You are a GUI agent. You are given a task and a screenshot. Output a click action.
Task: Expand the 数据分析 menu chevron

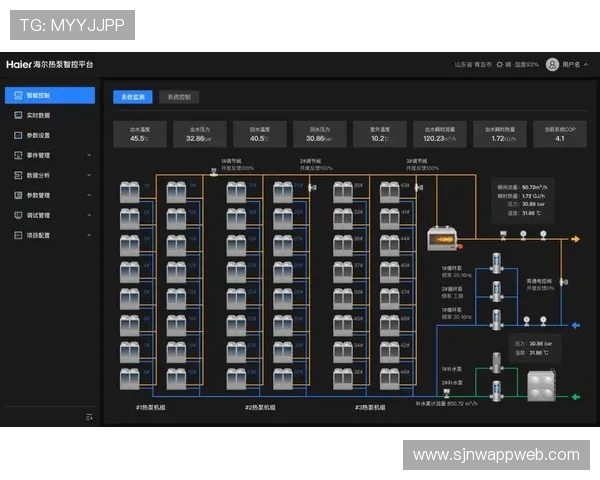pos(89,175)
